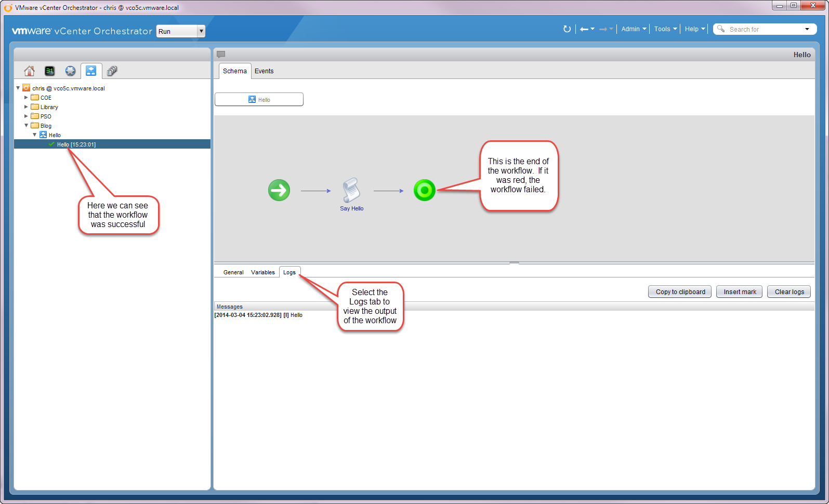The image size is (829, 504).
Task: Click the back arrow navigation icon
Action: [x=584, y=29]
